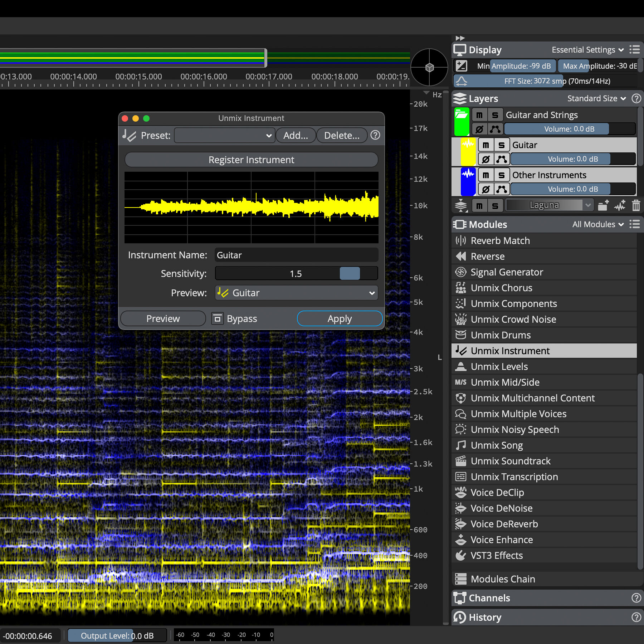The height and width of the screenshot is (644, 644).
Task: Click the delete layer trash icon
Action: tap(636, 205)
